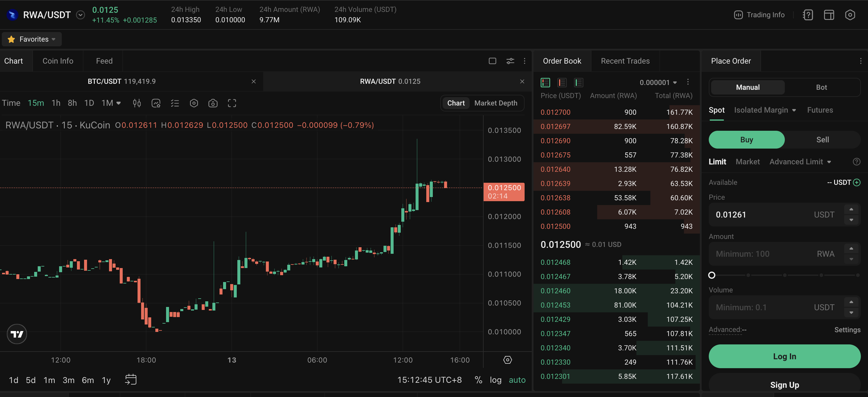The width and height of the screenshot is (868, 397).
Task: Open the chart indicators icon
Action: point(156,103)
